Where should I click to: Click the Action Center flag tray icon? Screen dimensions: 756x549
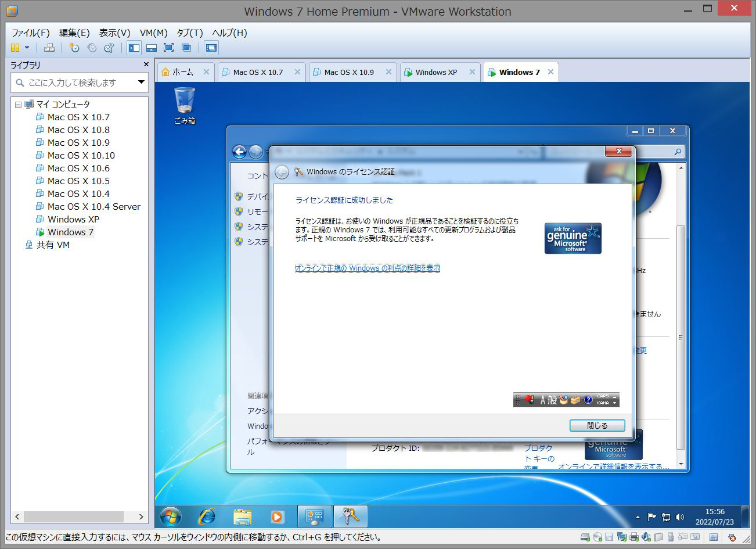click(x=652, y=517)
